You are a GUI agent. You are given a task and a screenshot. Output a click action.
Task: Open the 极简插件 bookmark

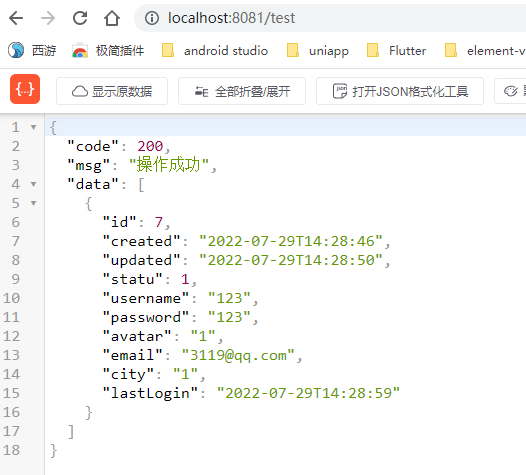pyautogui.click(x=108, y=51)
